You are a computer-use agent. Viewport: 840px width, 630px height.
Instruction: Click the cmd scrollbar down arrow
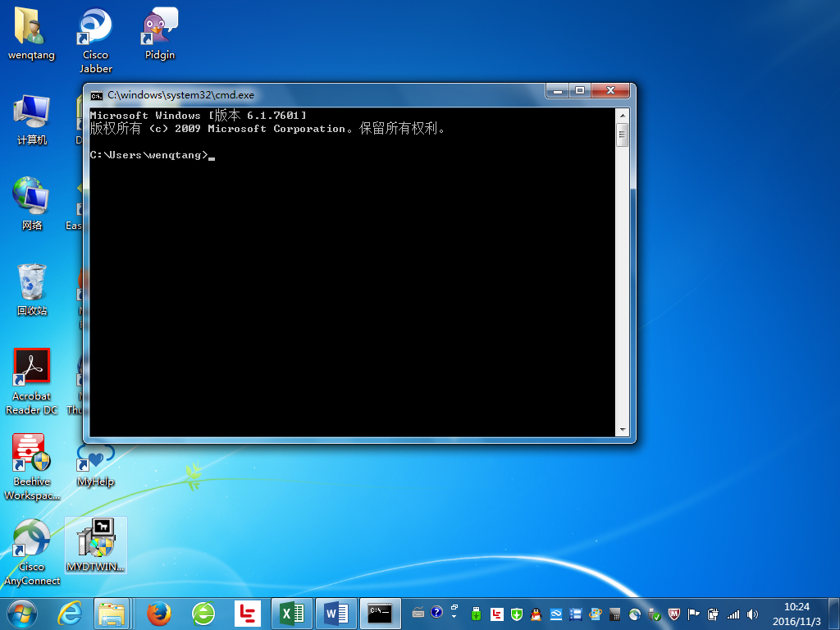(622, 430)
